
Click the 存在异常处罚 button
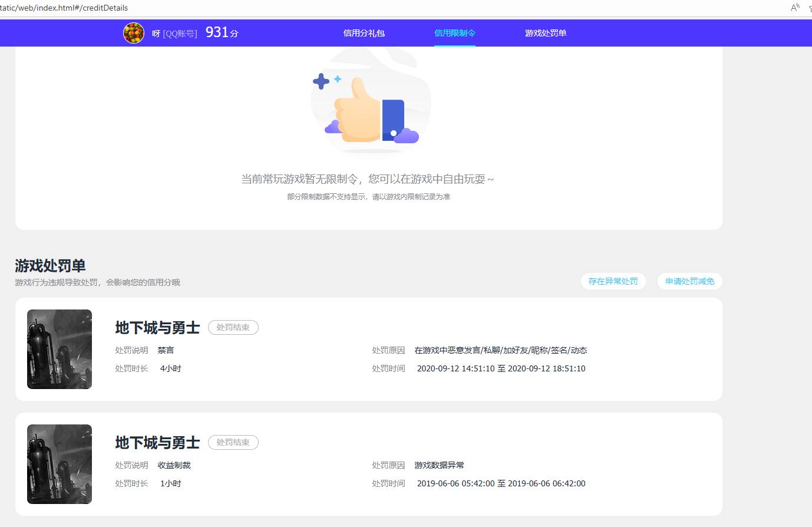[x=613, y=281]
